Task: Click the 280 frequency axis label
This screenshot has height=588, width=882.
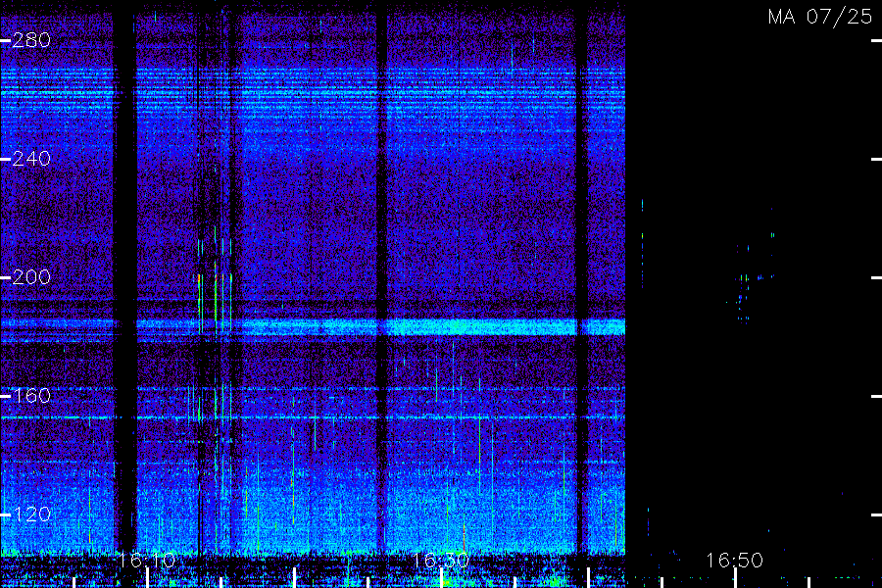Action: click(x=31, y=40)
